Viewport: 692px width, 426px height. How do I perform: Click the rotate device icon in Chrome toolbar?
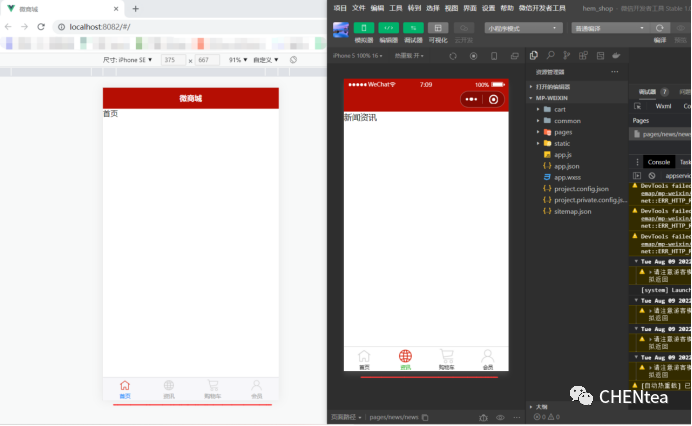point(293,60)
